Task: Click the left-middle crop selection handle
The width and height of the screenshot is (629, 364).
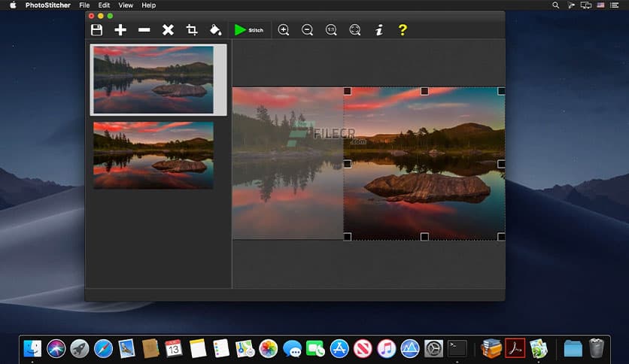Action: pyautogui.click(x=348, y=164)
